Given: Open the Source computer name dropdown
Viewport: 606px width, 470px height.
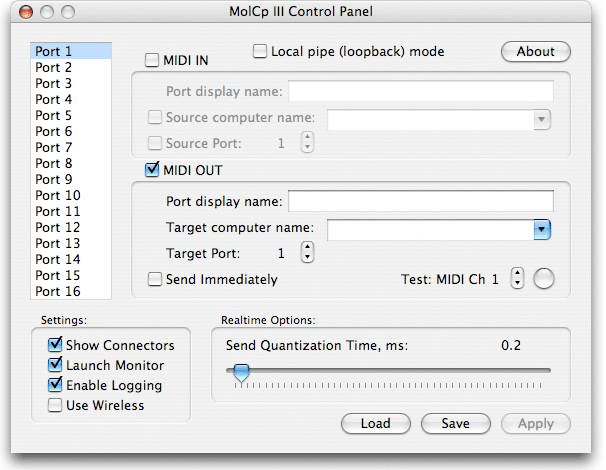Looking at the screenshot, I should click(x=542, y=119).
